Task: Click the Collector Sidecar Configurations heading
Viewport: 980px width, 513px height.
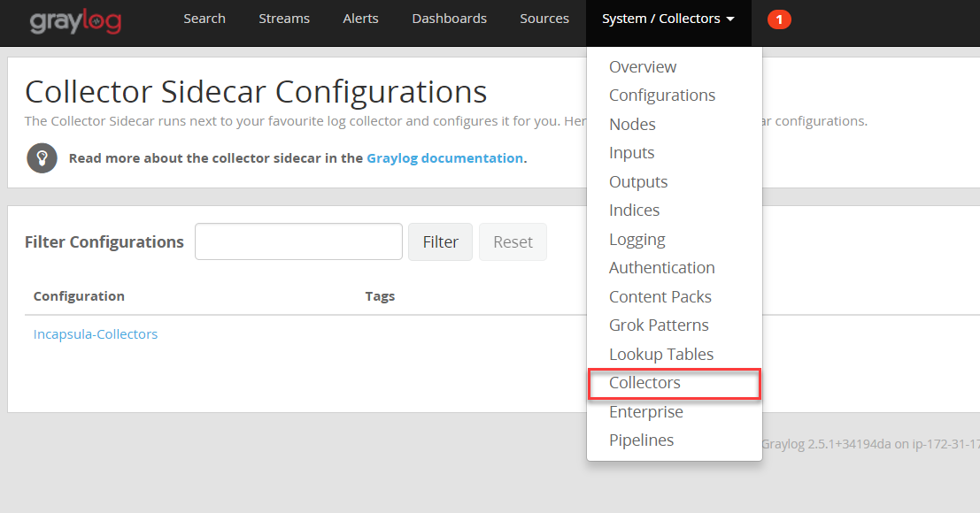Action: pyautogui.click(x=256, y=92)
